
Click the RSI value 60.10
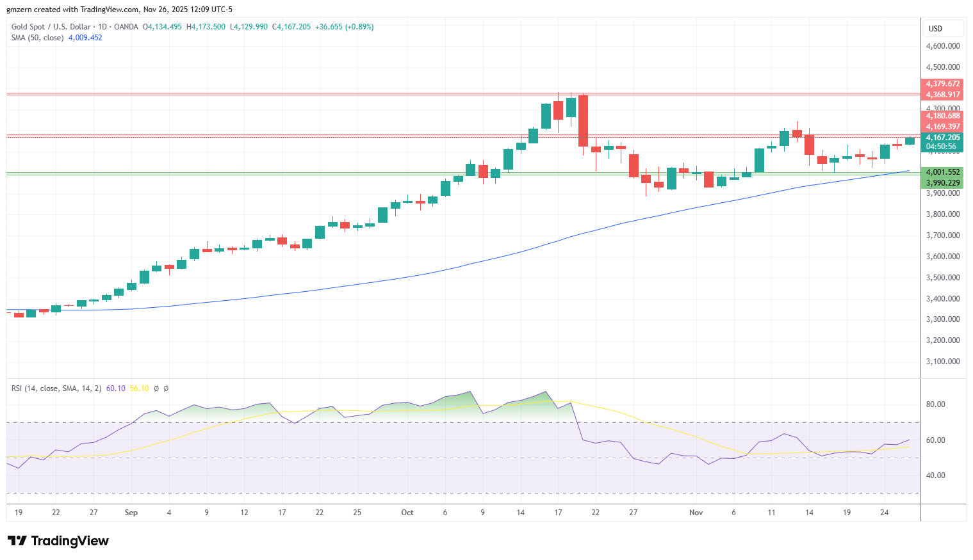[x=116, y=388]
